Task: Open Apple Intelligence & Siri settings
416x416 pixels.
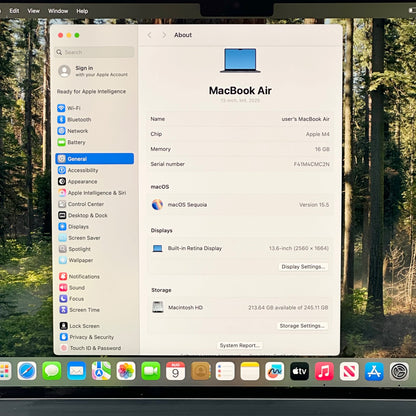Action: tap(92, 193)
